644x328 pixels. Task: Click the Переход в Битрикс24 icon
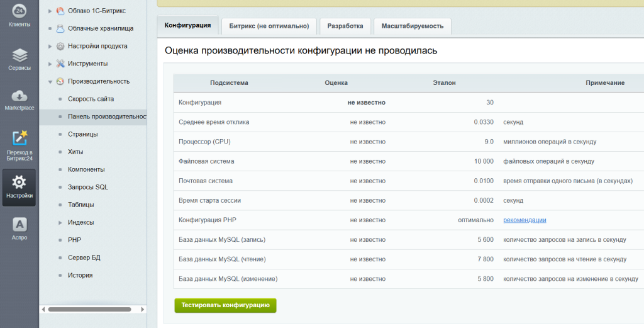pyautogui.click(x=19, y=138)
